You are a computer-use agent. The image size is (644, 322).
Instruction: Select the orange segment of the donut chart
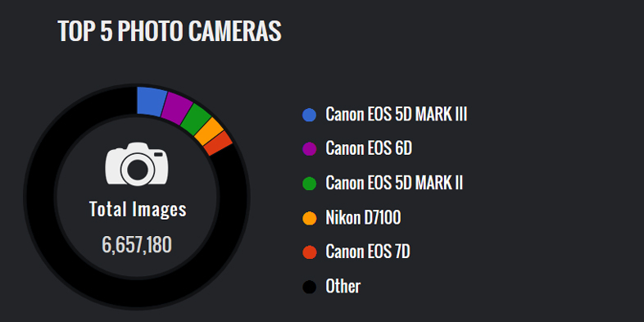(x=209, y=131)
